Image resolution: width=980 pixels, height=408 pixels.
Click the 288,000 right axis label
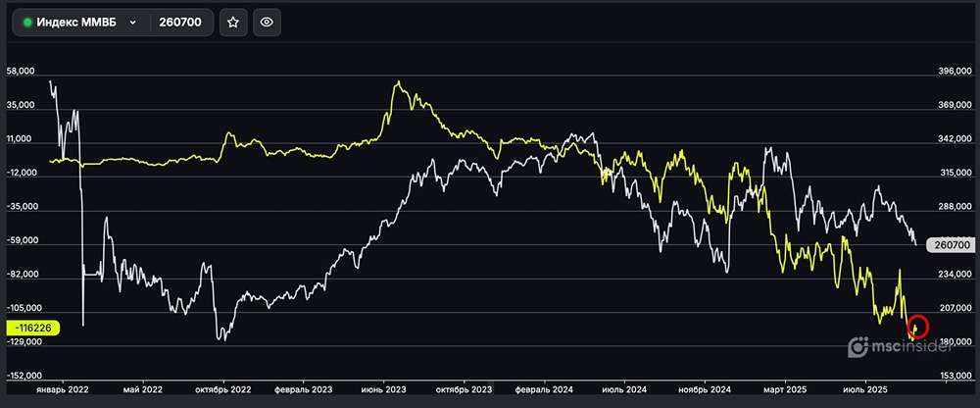pos(955,207)
